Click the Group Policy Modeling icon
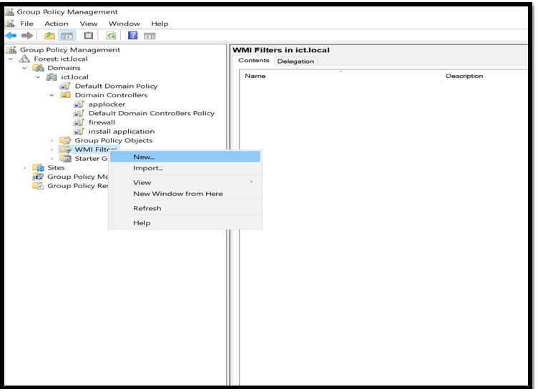Screen dimensions: 538x392 (x=38, y=177)
